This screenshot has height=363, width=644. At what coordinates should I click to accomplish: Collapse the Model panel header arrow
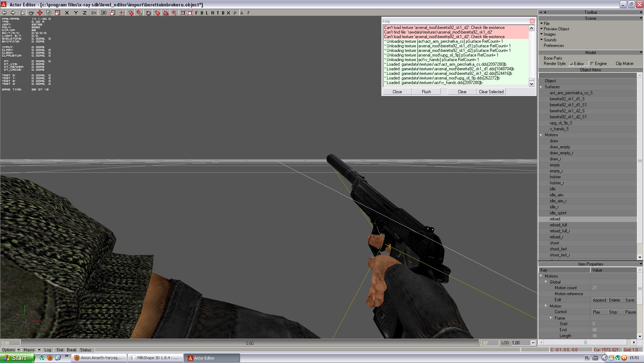coord(640,53)
